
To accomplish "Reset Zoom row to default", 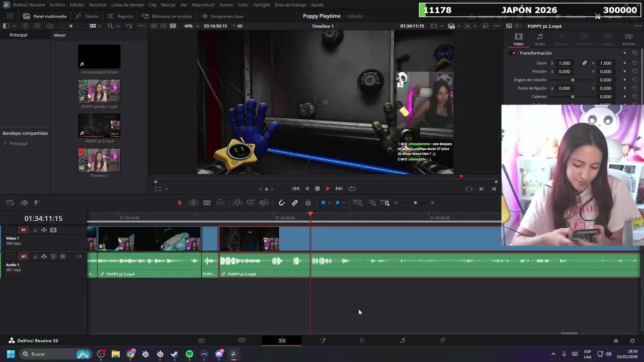I will point(635,63).
